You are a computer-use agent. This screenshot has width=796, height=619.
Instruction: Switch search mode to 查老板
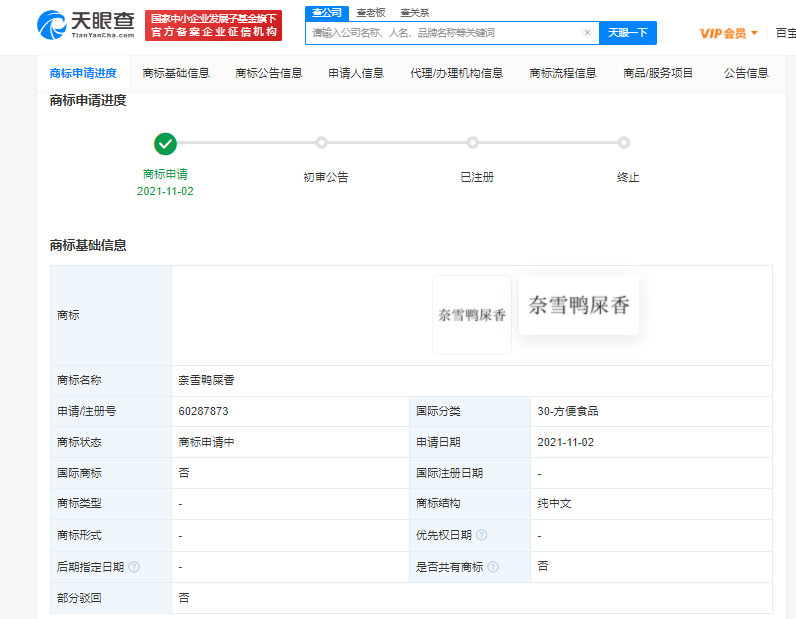point(371,13)
